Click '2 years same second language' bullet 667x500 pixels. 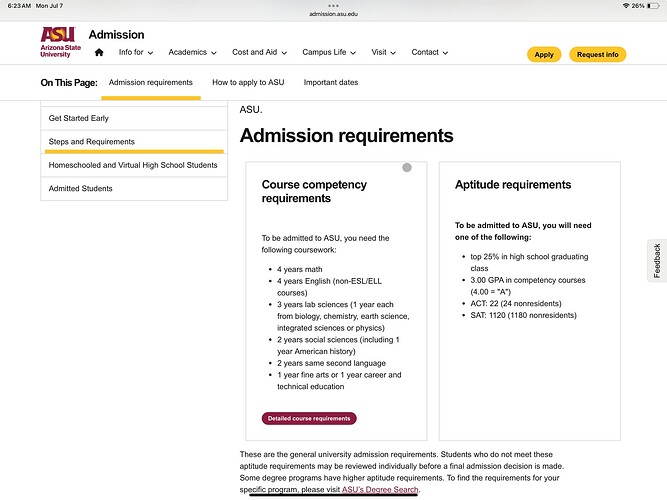pos(331,363)
